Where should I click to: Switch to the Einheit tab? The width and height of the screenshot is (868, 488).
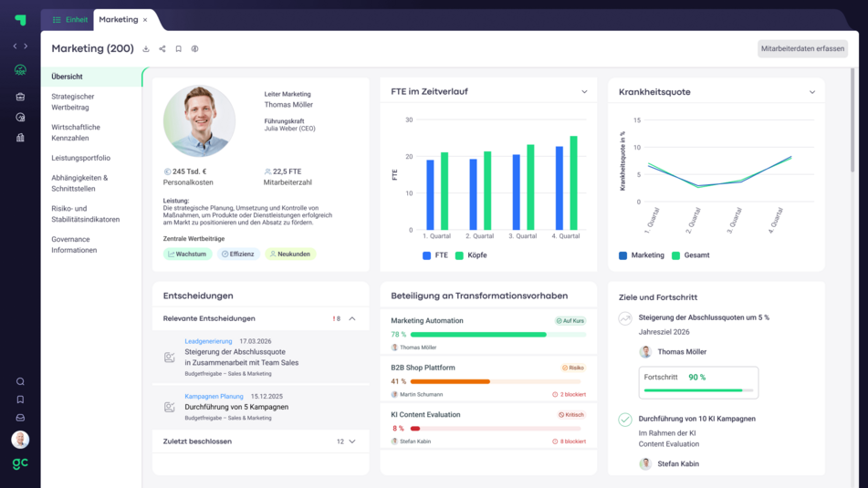click(70, 20)
